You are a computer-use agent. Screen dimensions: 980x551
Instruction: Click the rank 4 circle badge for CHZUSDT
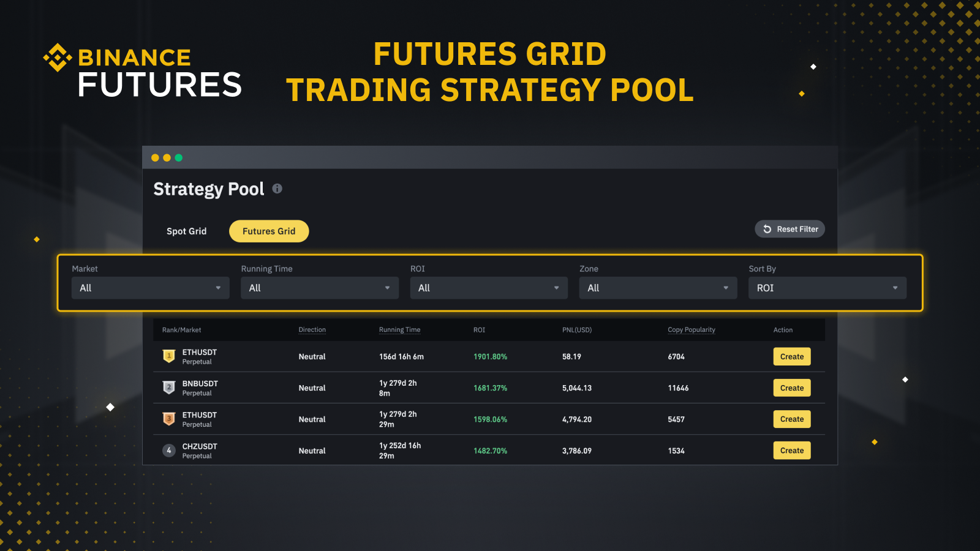coord(169,450)
